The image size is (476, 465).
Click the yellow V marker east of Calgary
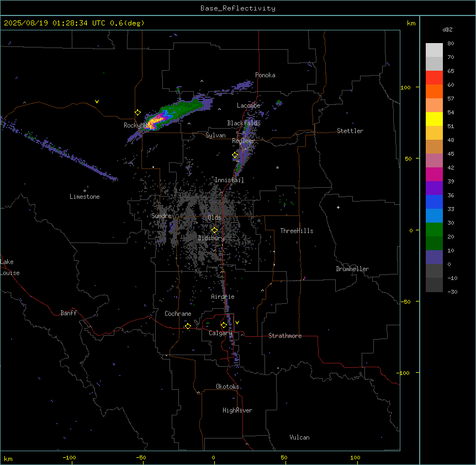pos(237,323)
